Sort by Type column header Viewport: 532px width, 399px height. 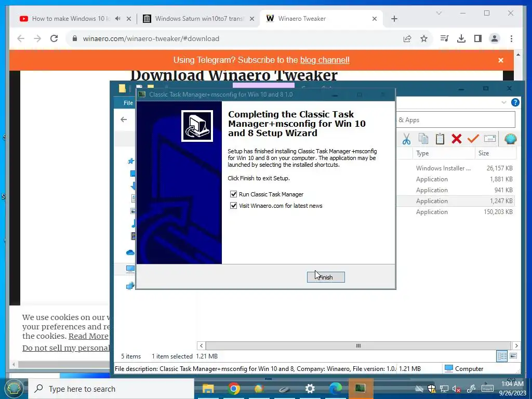point(443,153)
